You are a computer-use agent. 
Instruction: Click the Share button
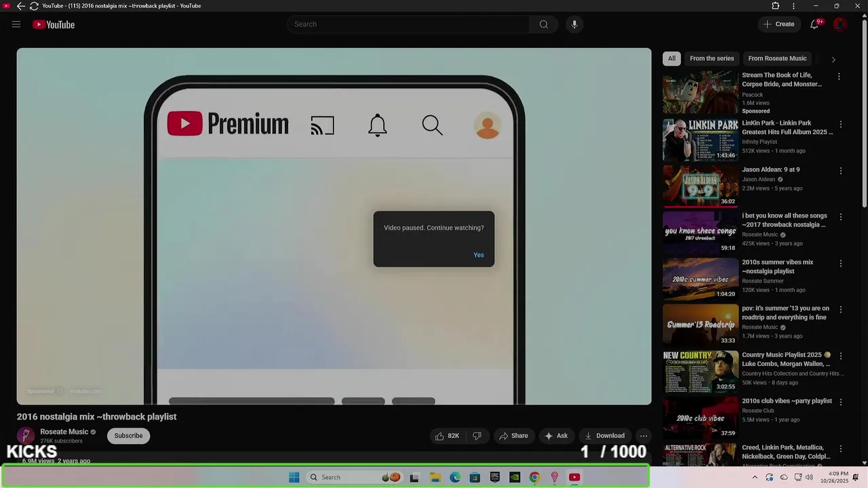point(513,436)
